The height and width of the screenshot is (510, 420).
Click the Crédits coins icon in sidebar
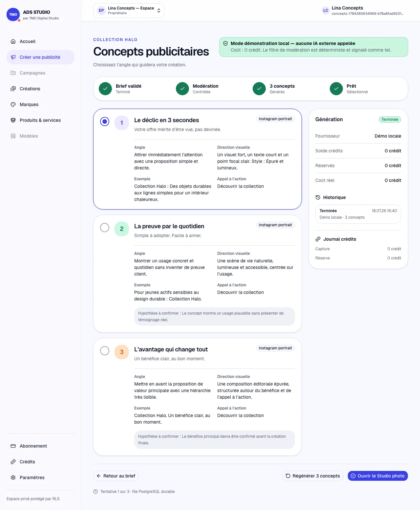pos(13,462)
